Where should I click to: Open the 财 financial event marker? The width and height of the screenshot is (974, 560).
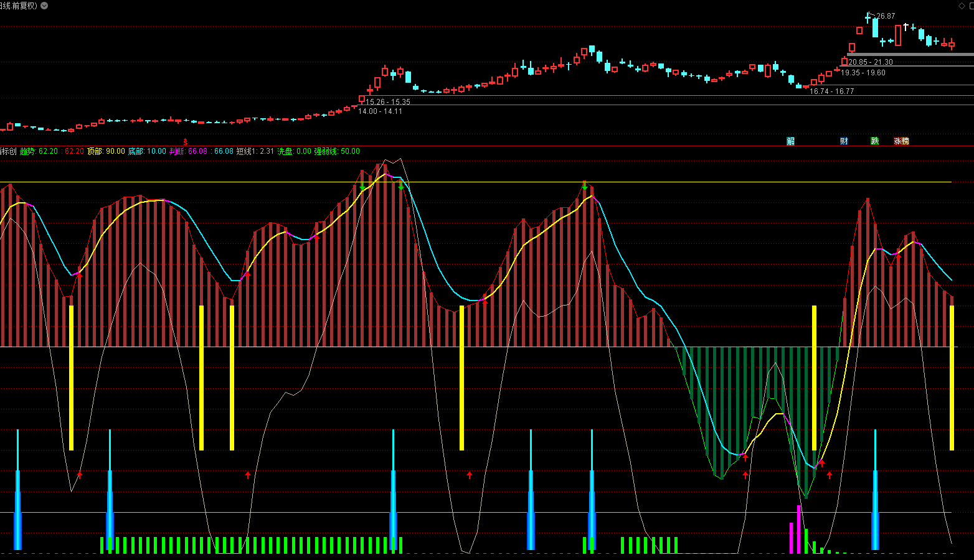(x=844, y=141)
